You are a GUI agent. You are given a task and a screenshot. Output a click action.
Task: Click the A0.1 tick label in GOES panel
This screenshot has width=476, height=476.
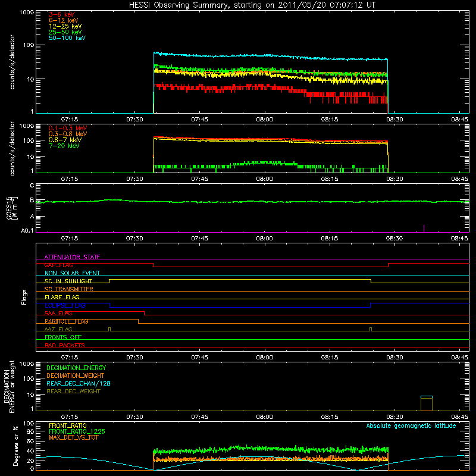(x=27, y=231)
